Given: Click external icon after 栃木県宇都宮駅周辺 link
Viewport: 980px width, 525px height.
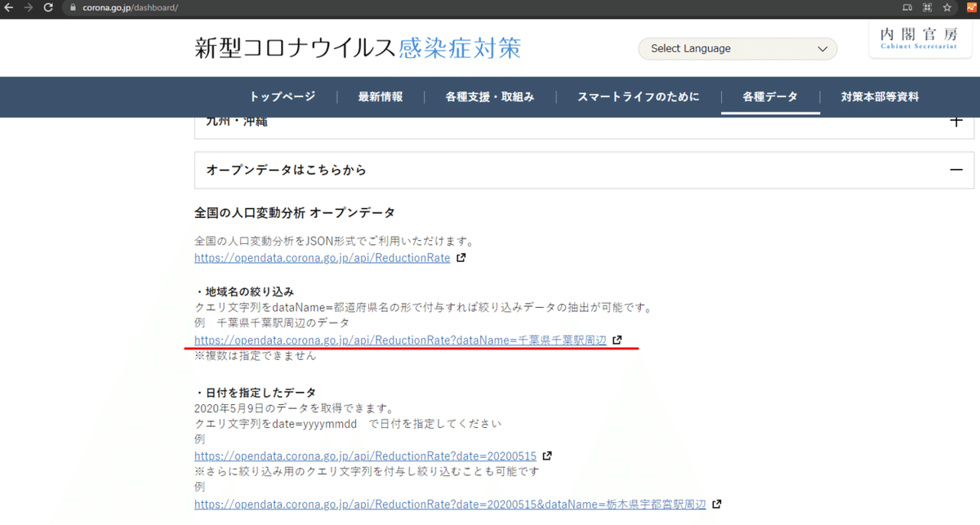Looking at the screenshot, I should pyautogui.click(x=716, y=505).
